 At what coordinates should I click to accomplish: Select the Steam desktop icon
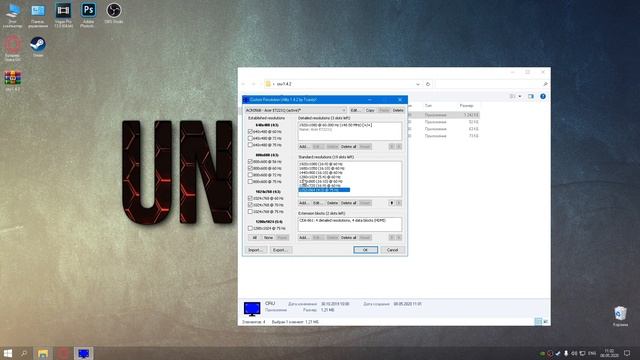pos(38,47)
